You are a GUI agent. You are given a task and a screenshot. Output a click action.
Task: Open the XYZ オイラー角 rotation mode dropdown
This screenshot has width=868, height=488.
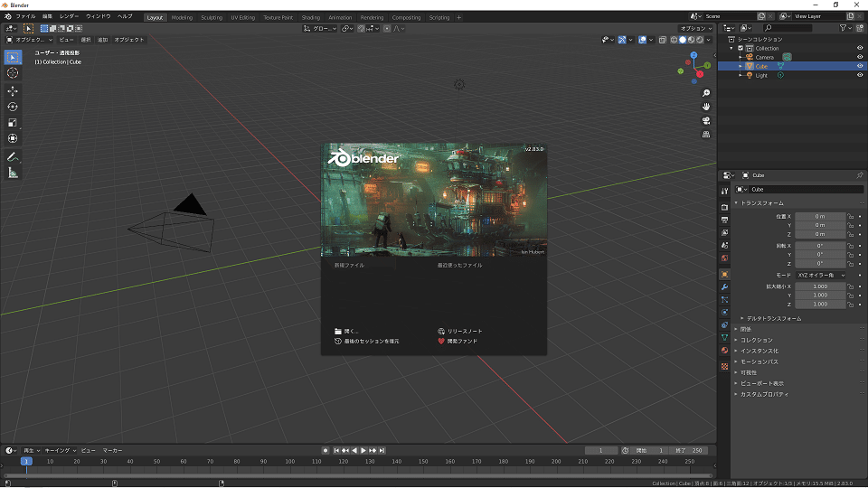click(x=821, y=275)
